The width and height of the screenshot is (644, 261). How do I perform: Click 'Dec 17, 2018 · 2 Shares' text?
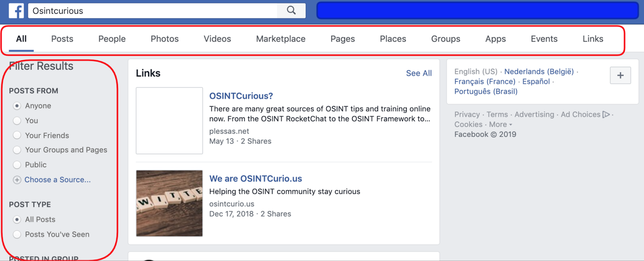pos(250,214)
